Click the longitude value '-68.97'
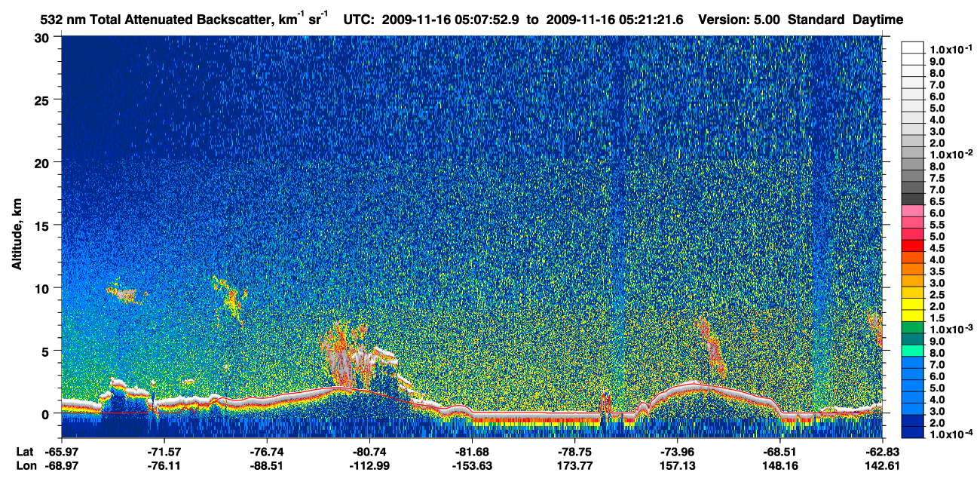Image resolution: width=980 pixels, height=503 pixels. coord(62,466)
